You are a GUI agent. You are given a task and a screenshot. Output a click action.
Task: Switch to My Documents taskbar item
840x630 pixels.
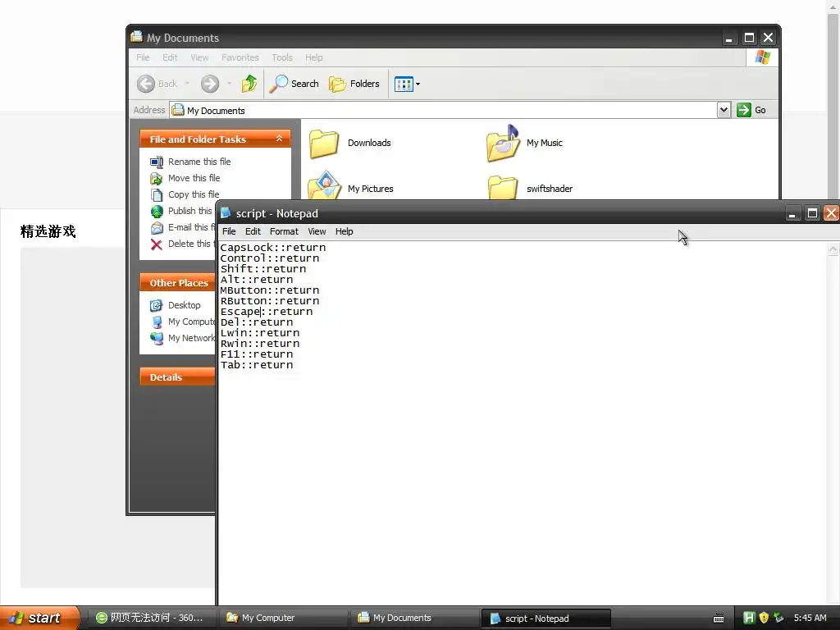click(414, 618)
